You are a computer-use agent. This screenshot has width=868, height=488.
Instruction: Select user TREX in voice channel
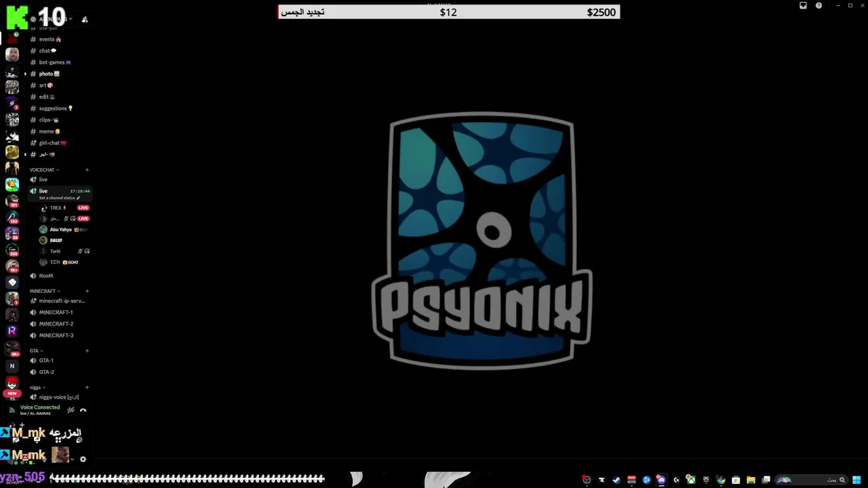[64, 208]
